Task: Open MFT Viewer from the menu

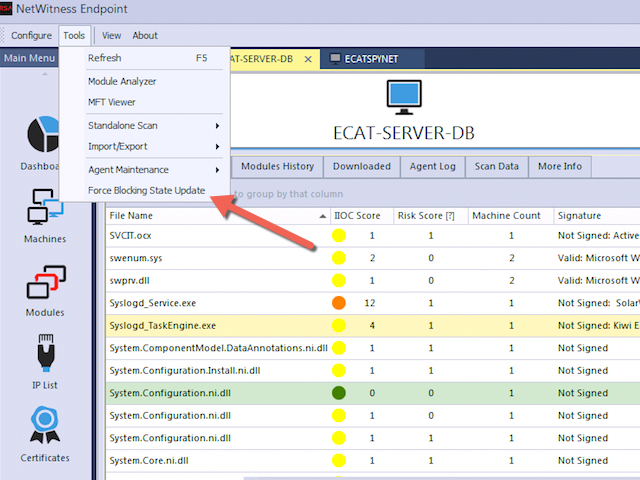Action: click(x=111, y=102)
